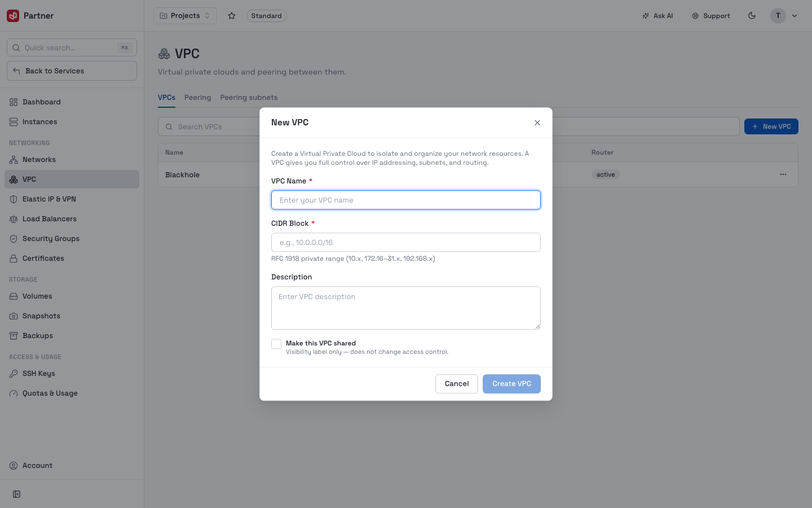Click the Load Balancers scale icon
This screenshot has width=812, height=508.
point(14,219)
